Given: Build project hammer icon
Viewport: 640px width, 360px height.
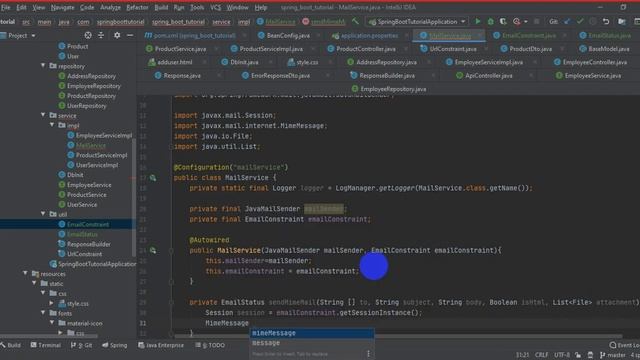Looking at the screenshot, I should [356, 21].
